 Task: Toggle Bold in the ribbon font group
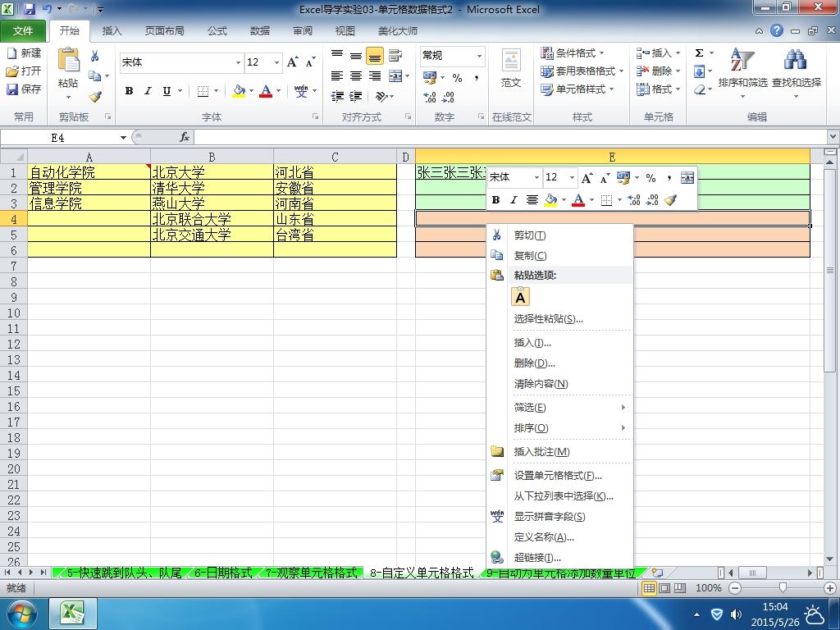coord(129,91)
